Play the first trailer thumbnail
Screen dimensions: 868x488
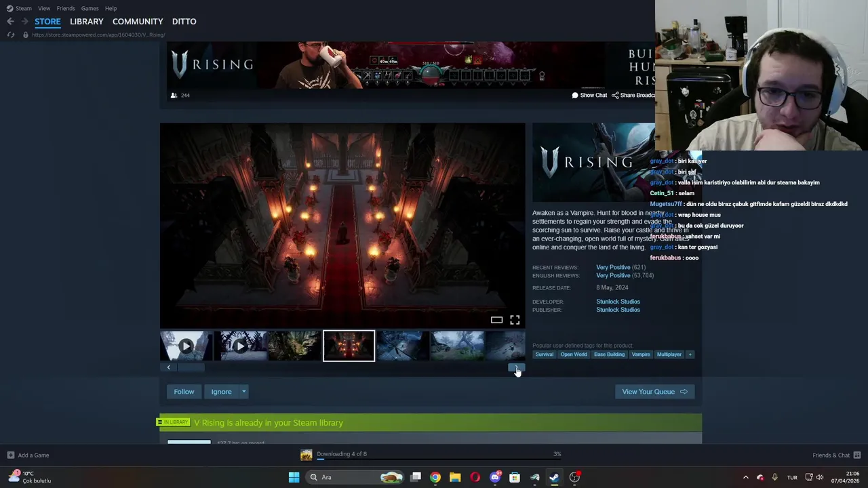(x=186, y=346)
